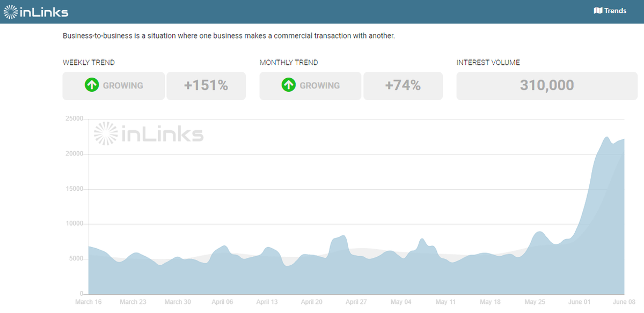Viewport: 644px width, 313px height.
Task: Open the Trends link in header
Action: [610, 11]
